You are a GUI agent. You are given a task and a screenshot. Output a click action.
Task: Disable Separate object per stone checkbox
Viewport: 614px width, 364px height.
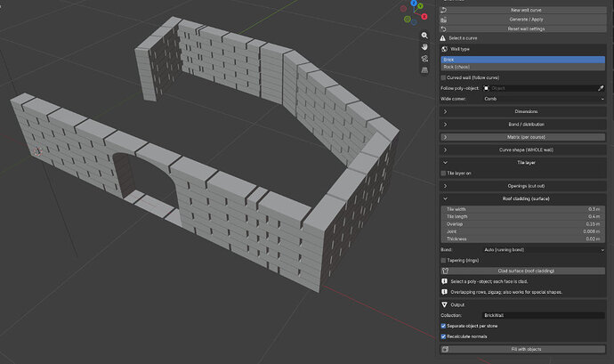443,326
